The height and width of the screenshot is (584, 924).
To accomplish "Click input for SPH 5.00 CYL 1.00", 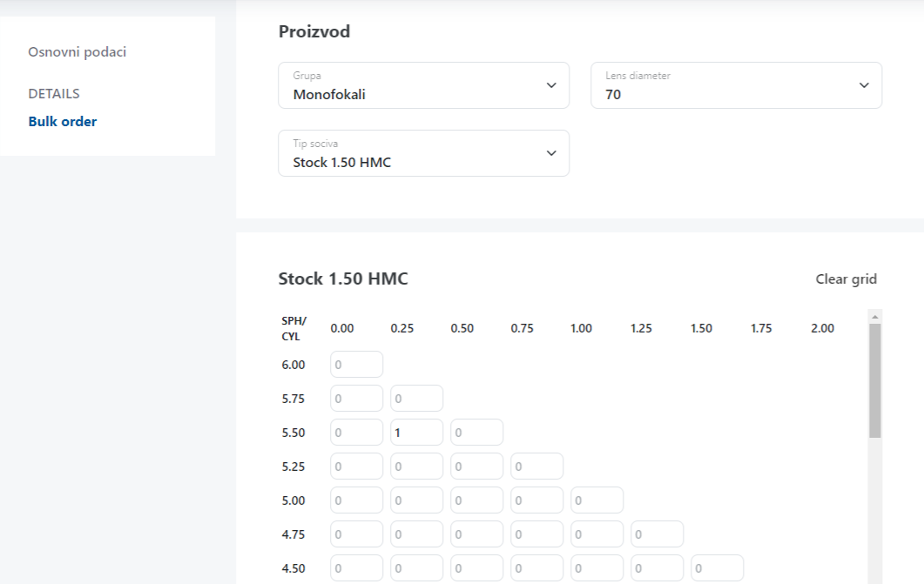I will pyautogui.click(x=597, y=500).
